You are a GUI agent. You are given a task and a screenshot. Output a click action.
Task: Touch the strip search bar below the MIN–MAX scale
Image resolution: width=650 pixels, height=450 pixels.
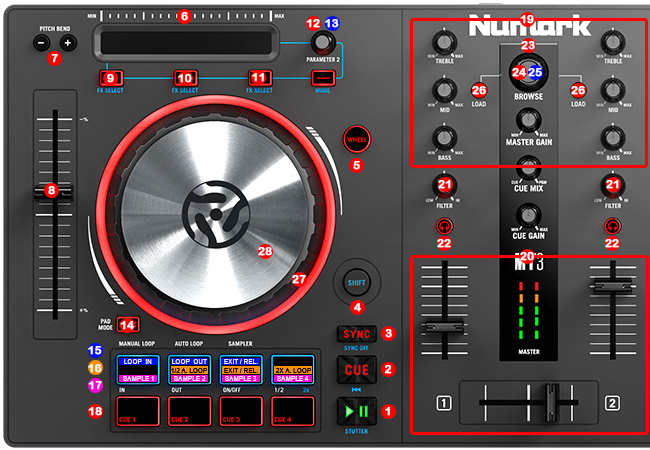pos(186,43)
